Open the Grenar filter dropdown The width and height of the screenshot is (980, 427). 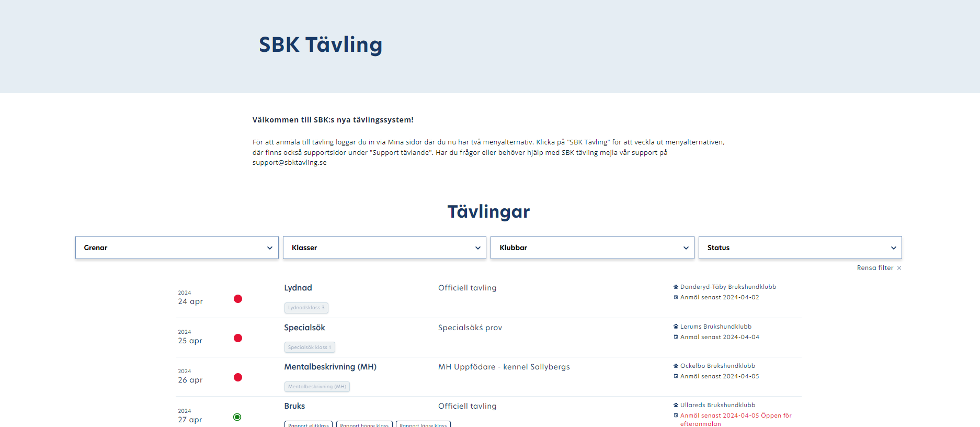click(x=177, y=248)
